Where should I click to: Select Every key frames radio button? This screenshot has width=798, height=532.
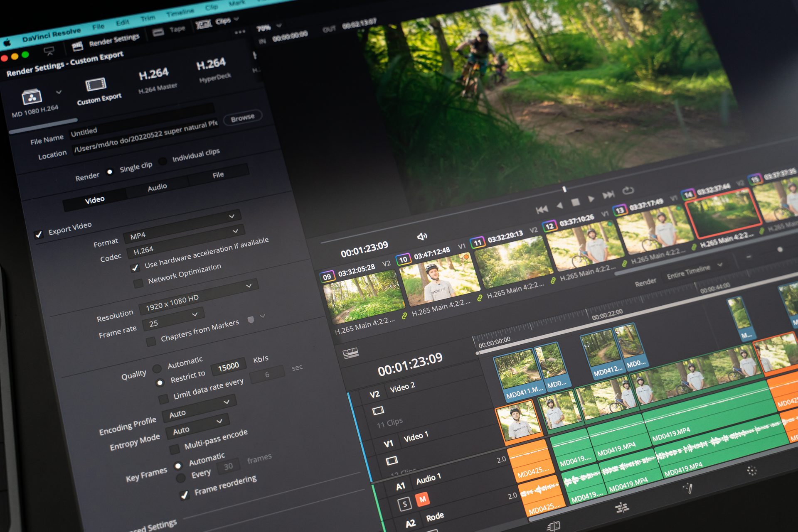coord(181,478)
